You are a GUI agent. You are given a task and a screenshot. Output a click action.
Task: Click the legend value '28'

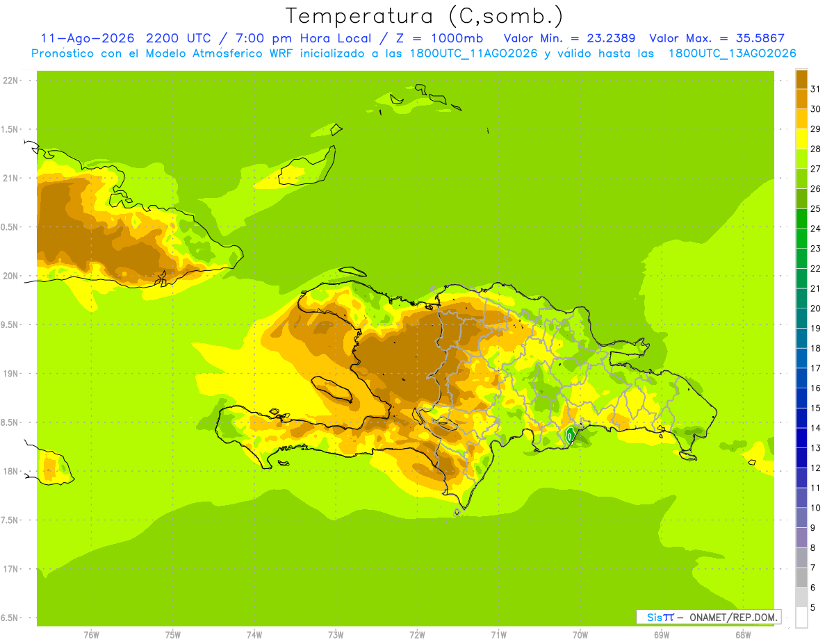(816, 149)
